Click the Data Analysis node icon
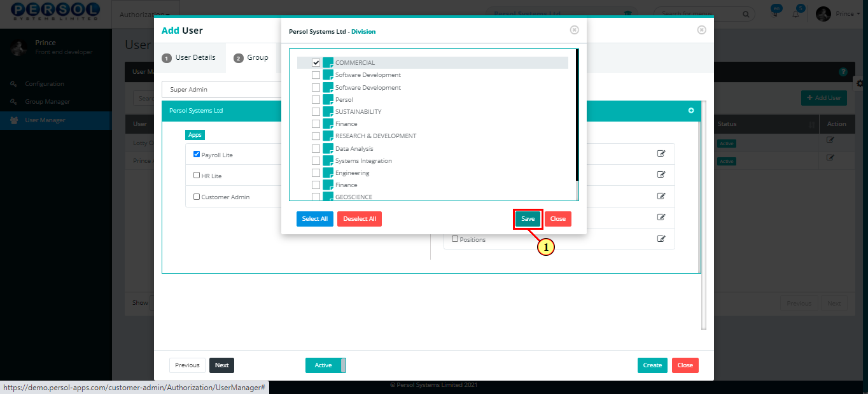Image resolution: width=868 pixels, height=394 pixels. pyautogui.click(x=328, y=148)
